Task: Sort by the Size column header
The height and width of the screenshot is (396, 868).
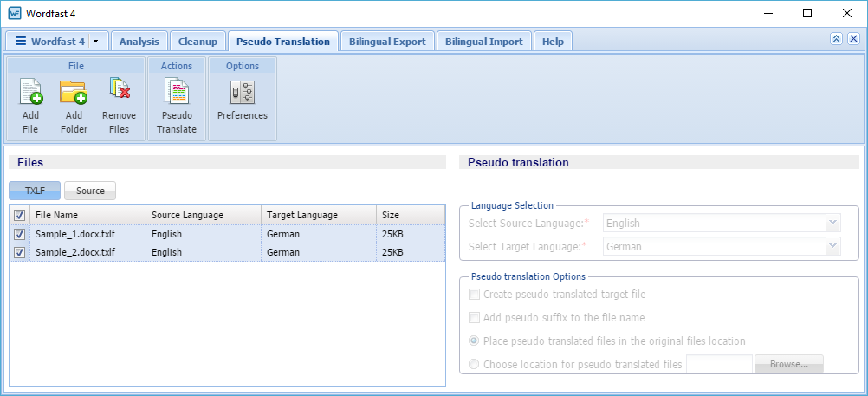Action: 411,215
